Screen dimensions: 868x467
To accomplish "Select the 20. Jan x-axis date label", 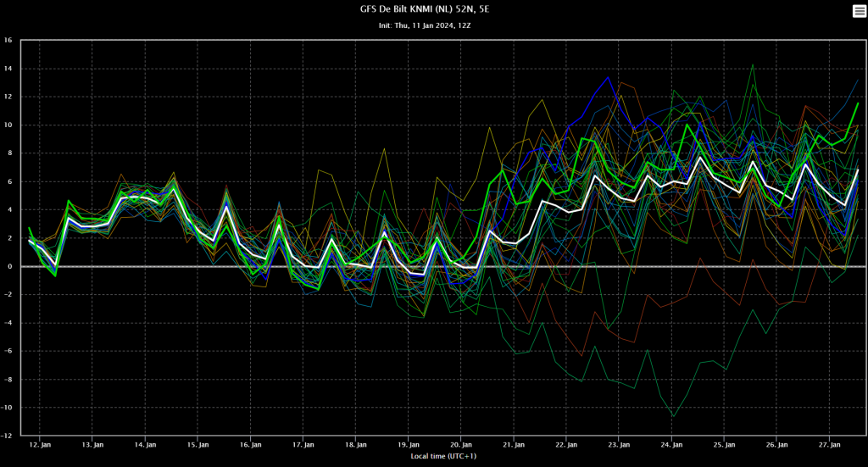I will coord(461,445).
